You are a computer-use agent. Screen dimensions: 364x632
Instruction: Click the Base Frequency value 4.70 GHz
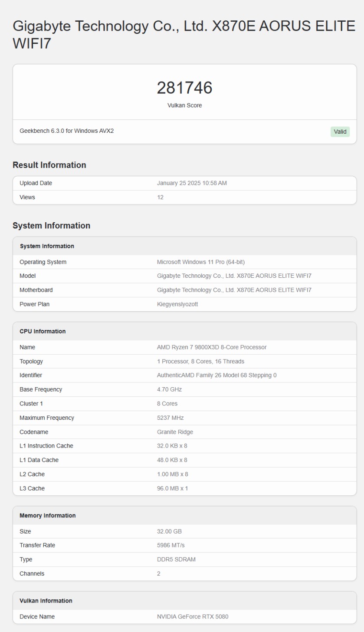point(169,390)
